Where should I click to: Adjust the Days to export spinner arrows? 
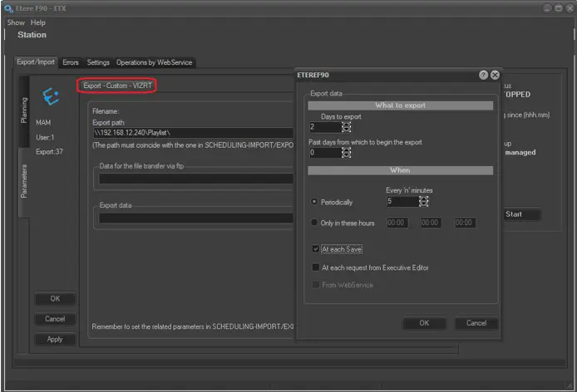tap(346, 127)
